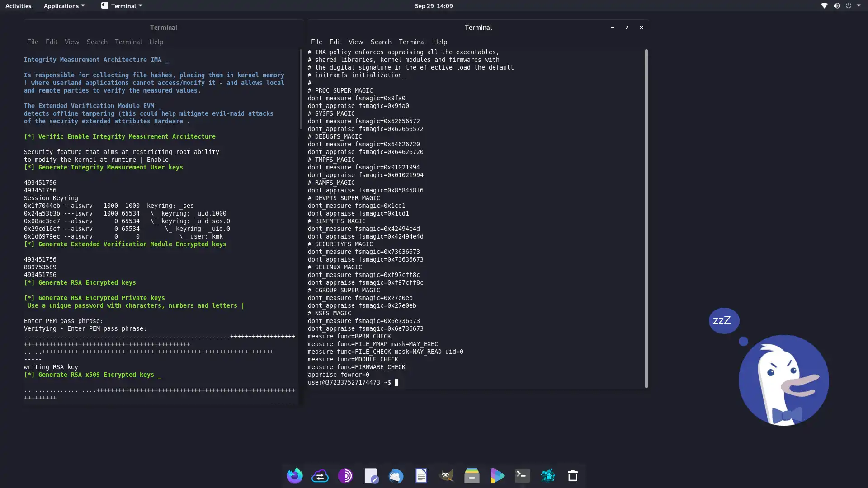Open GIMP image editor from the dock
The height and width of the screenshot is (488, 868).
446,476
